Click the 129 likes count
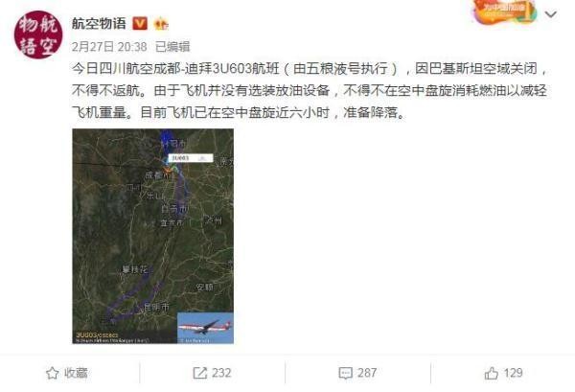 [513, 373]
